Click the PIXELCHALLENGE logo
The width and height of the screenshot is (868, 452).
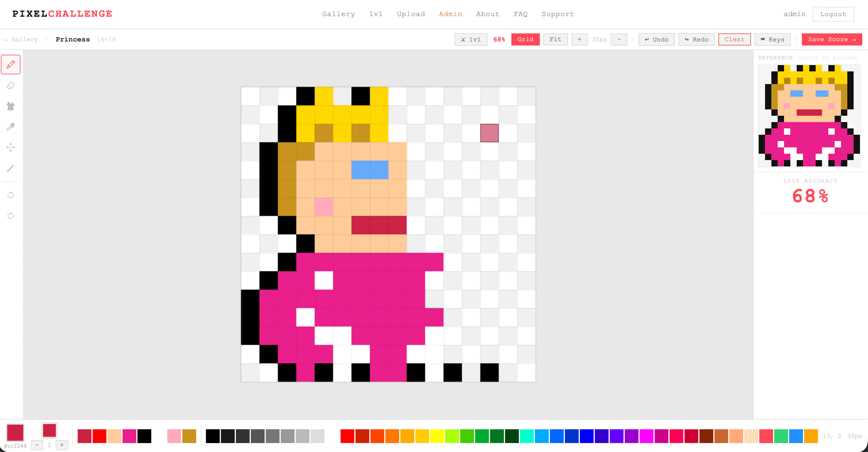62,14
